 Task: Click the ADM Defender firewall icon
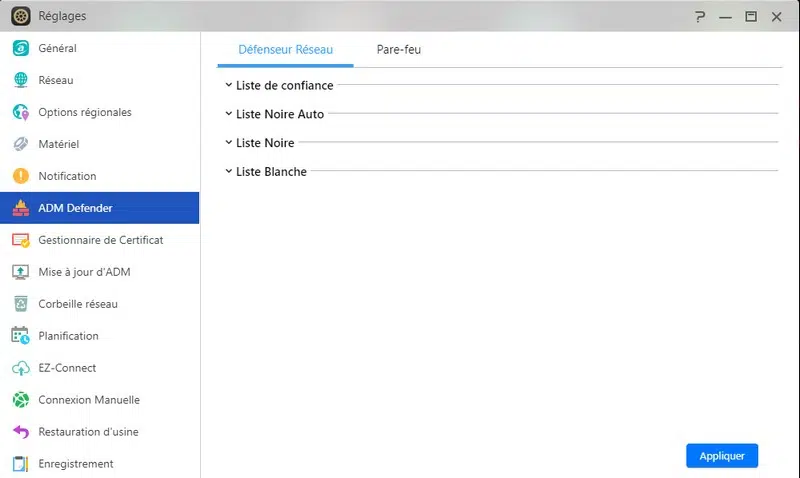(20, 208)
